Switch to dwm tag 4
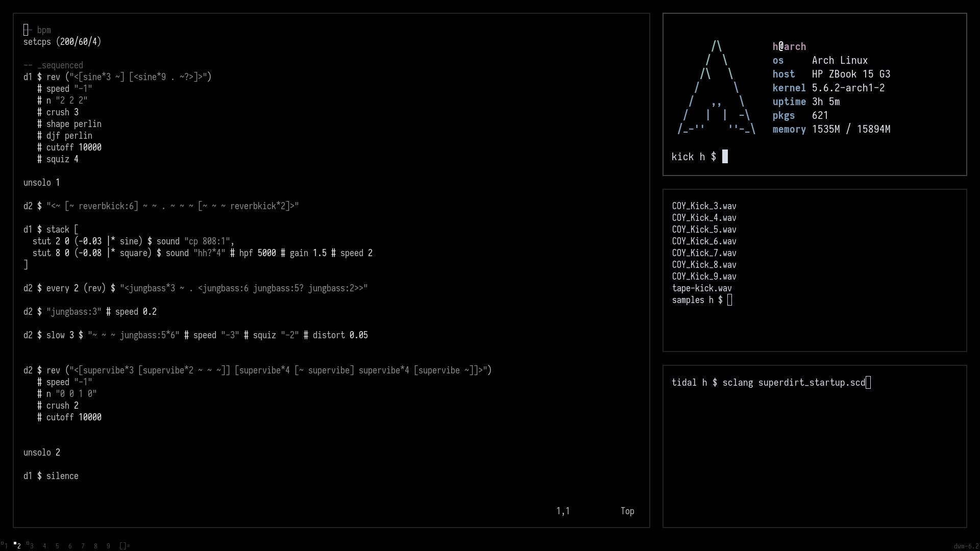Screen dimensions: 980x551 (44, 546)
